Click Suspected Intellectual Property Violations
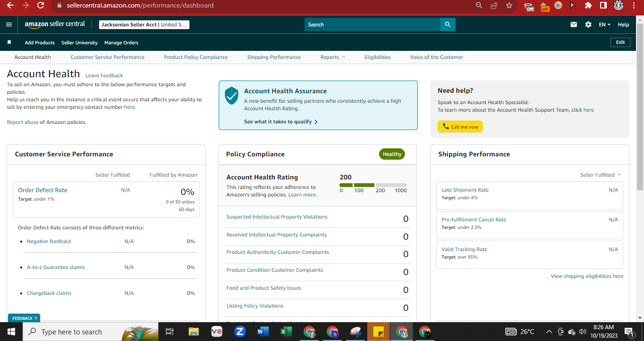This screenshot has height=341, width=644. point(277,217)
